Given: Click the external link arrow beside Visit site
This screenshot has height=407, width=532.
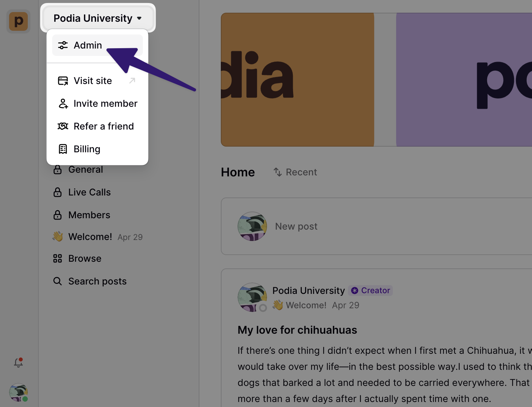Looking at the screenshot, I should click(132, 80).
